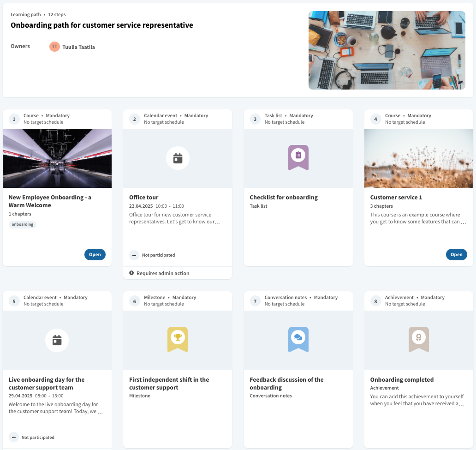Screen dimensions: 476x450
Task: Click the onboarding tag chip
Action: pos(23,224)
